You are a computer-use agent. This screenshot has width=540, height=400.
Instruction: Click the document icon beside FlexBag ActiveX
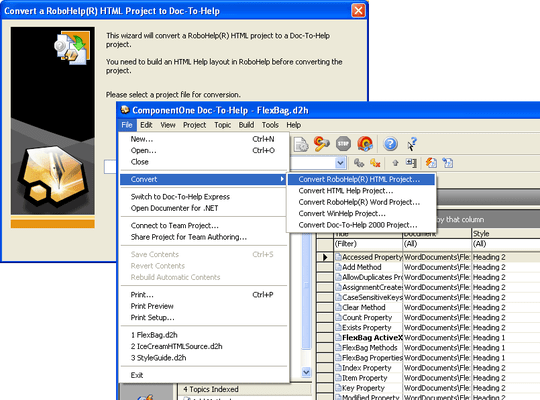coord(338,338)
